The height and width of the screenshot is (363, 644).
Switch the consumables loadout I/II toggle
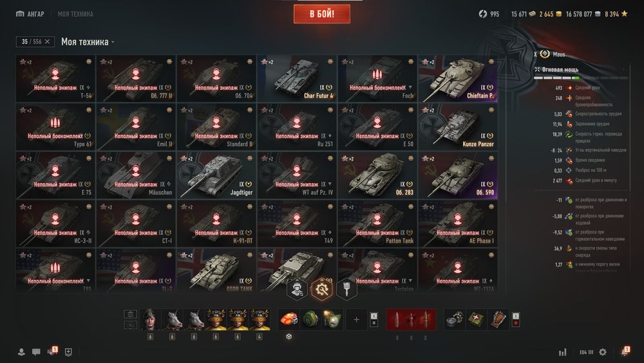516,319
